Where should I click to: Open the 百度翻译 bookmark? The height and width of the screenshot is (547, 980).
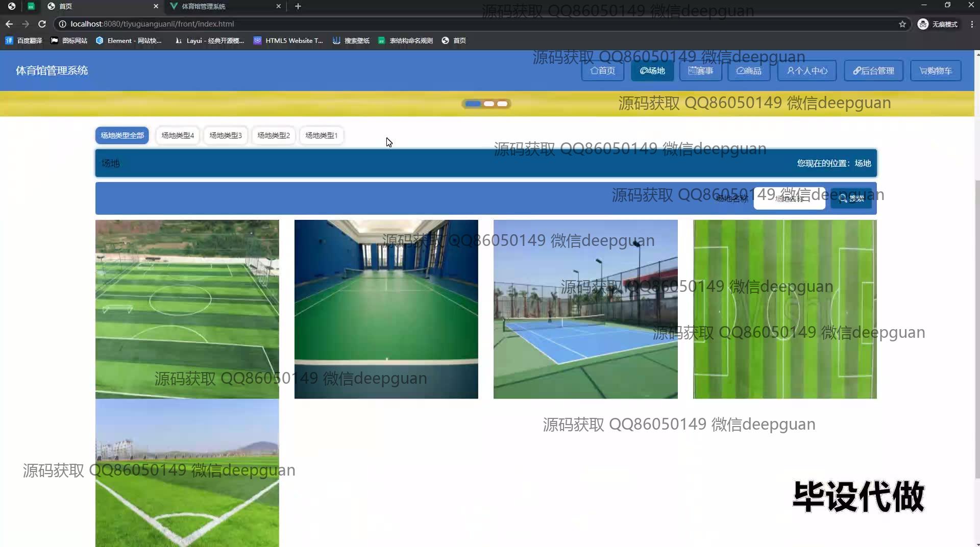pos(24,40)
